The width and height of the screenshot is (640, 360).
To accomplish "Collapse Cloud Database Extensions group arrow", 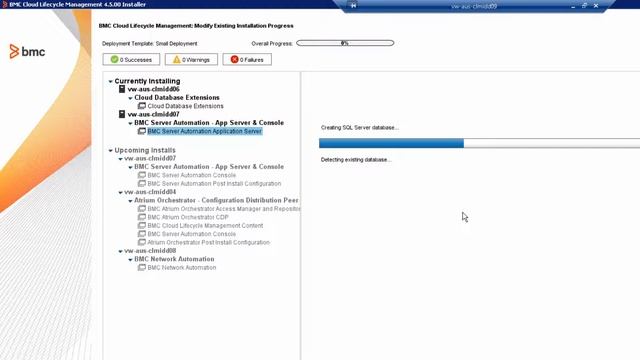I will coord(130,98).
